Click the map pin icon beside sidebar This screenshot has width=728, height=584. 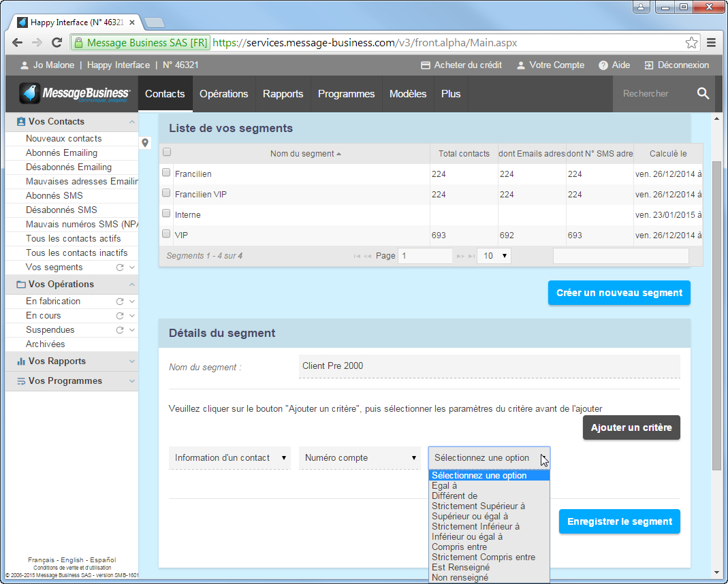coord(145,143)
